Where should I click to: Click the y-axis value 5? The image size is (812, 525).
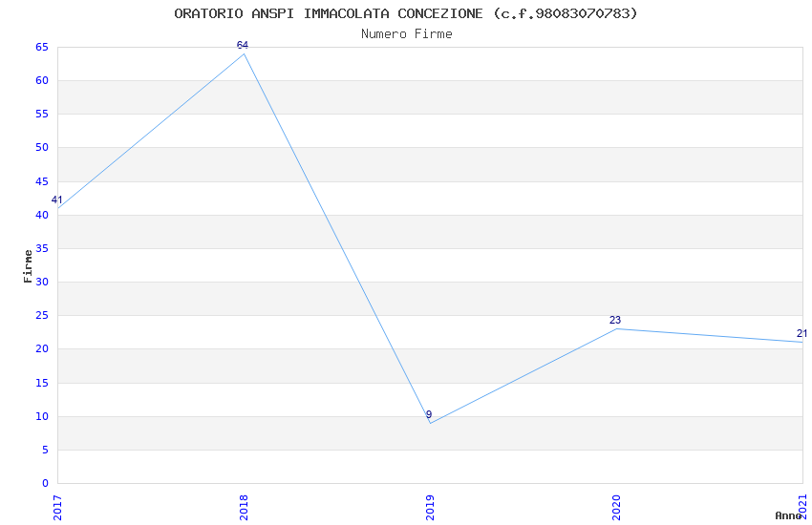(x=45, y=450)
